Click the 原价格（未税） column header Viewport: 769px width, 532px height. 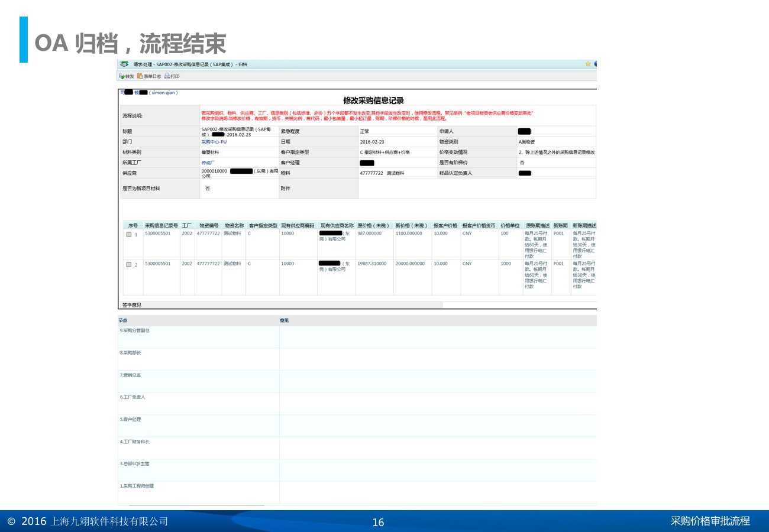point(374,226)
